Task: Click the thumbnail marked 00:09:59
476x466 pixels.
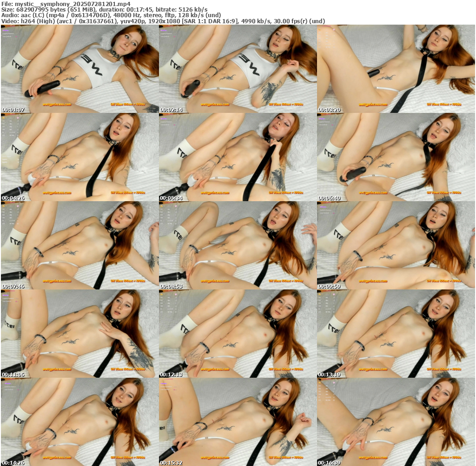Action: [x=396, y=245]
